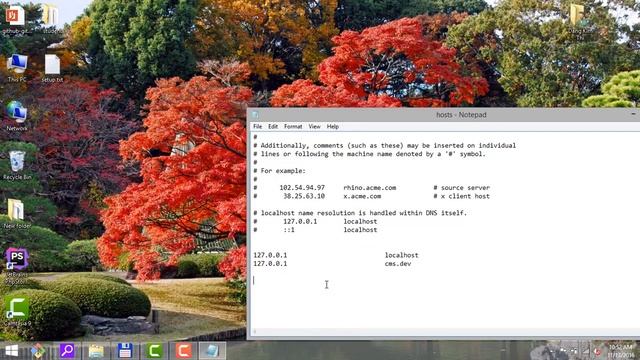Viewport: 640px width, 360px height.
Task: Open the colorful diamond taskbar app
Action: pos(38,351)
